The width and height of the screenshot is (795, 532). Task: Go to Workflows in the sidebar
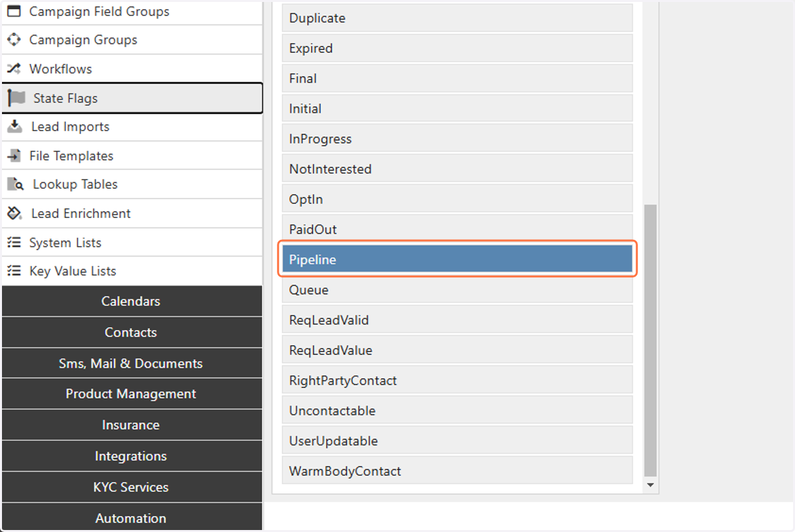(132, 69)
